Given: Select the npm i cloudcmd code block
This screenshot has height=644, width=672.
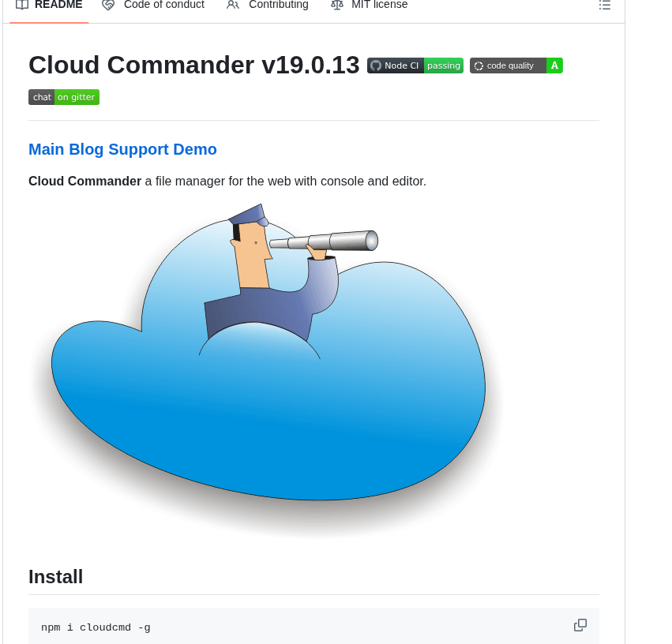Looking at the screenshot, I should 95,627.
